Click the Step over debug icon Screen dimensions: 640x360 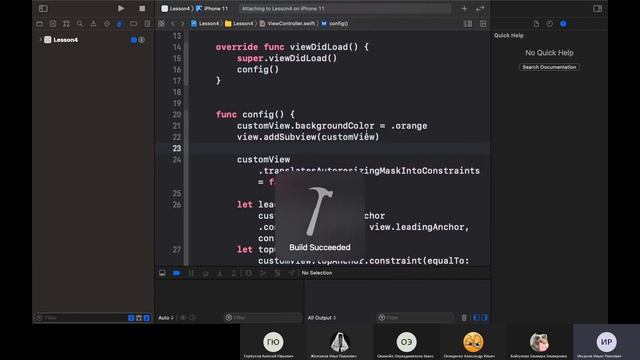pos(205,273)
